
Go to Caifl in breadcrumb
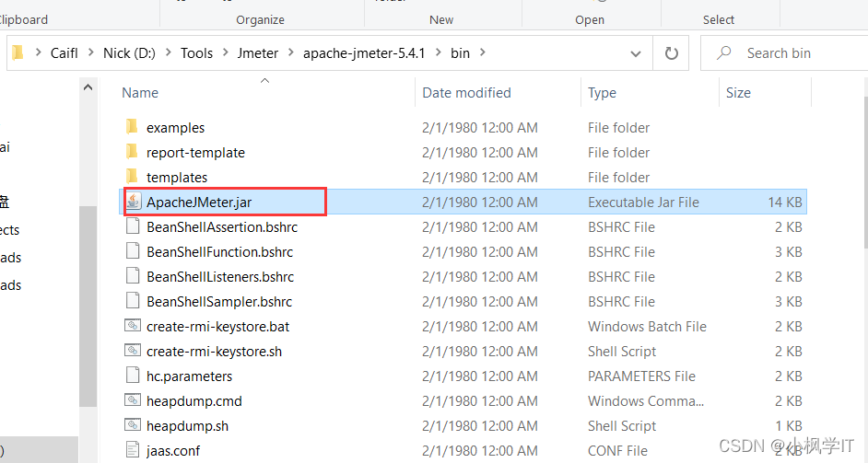[65, 53]
